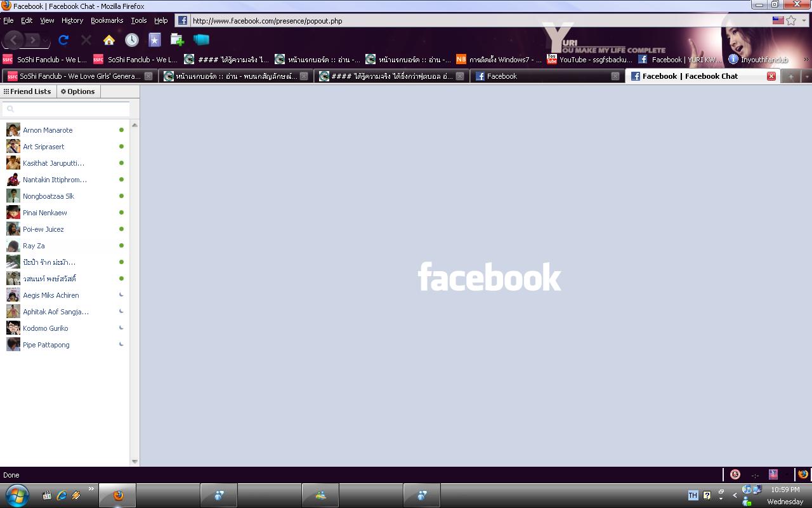Go back with the Back arrow button
This screenshot has width=812, height=508.
point(14,40)
